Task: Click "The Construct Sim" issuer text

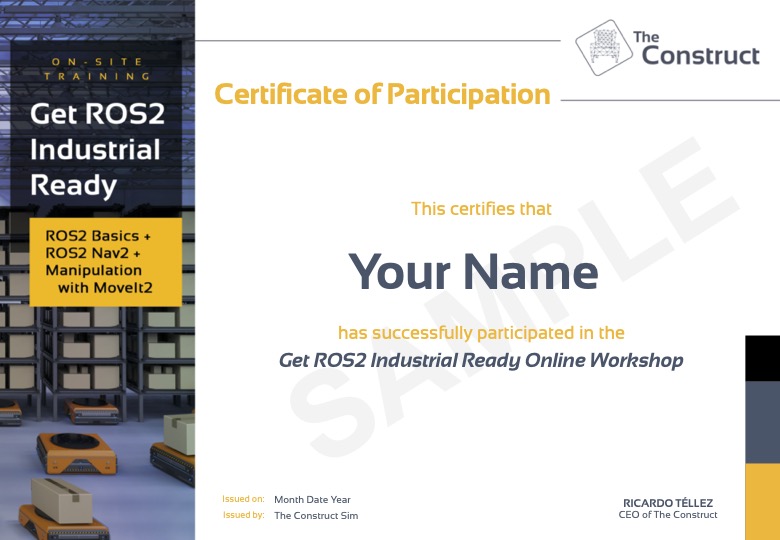Action: 316,516
